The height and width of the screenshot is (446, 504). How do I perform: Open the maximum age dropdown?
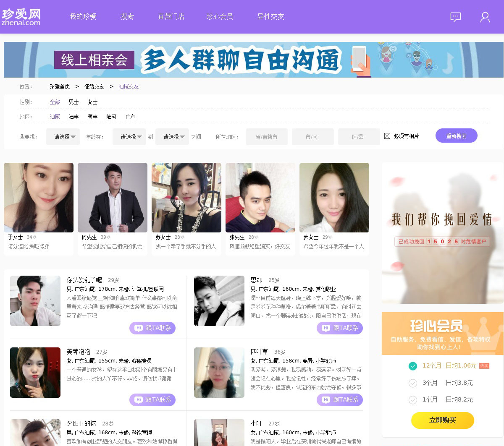172,137
